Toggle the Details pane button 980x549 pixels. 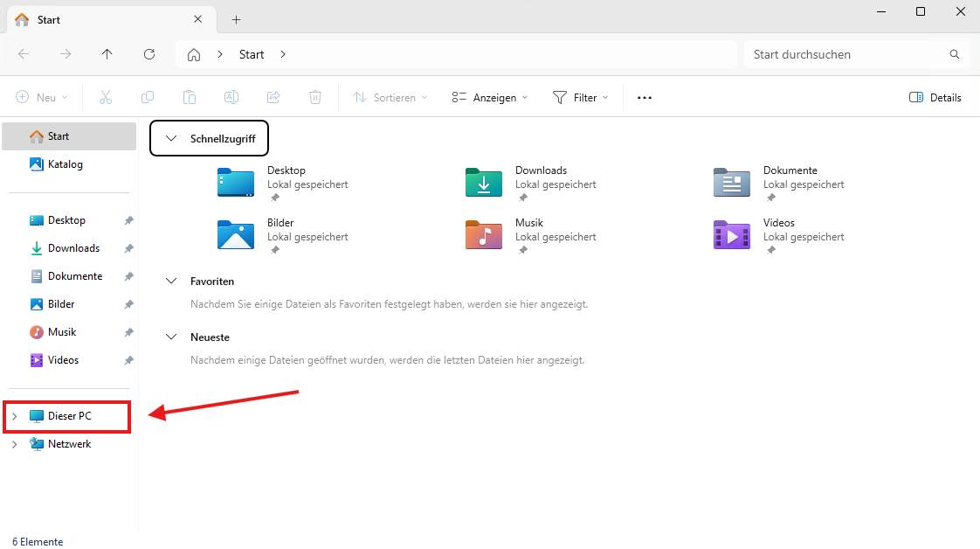pyautogui.click(x=935, y=97)
